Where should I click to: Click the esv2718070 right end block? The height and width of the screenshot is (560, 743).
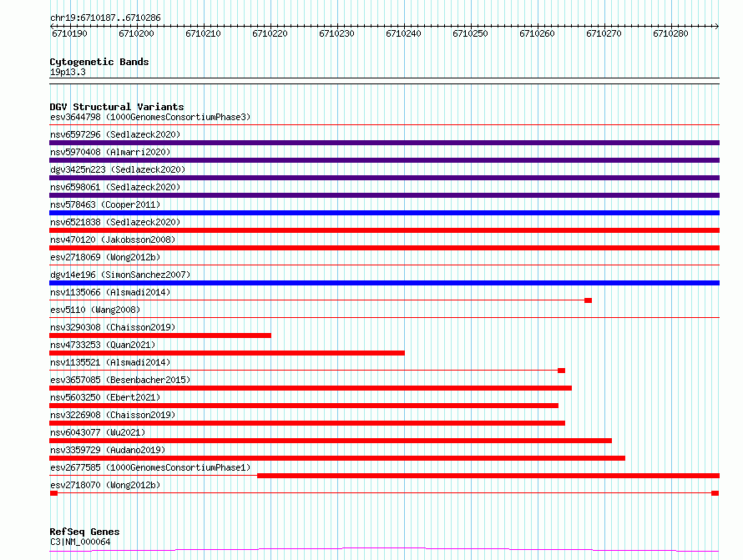pyautogui.click(x=715, y=493)
